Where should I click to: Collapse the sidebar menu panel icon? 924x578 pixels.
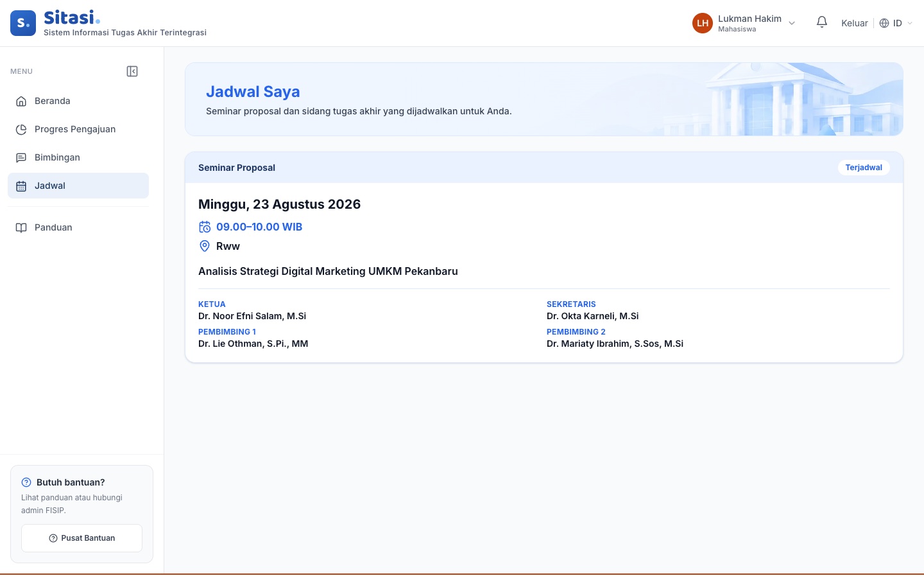pyautogui.click(x=132, y=71)
